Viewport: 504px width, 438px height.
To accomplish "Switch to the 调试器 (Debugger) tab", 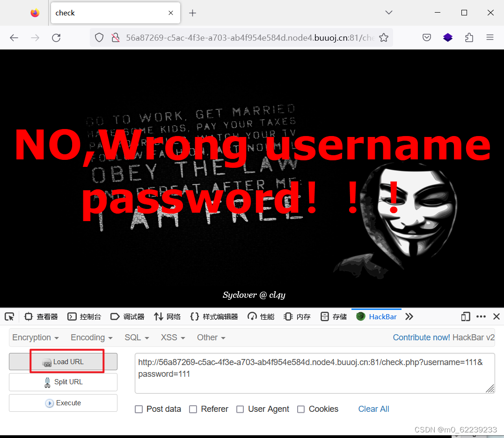I will coord(127,317).
